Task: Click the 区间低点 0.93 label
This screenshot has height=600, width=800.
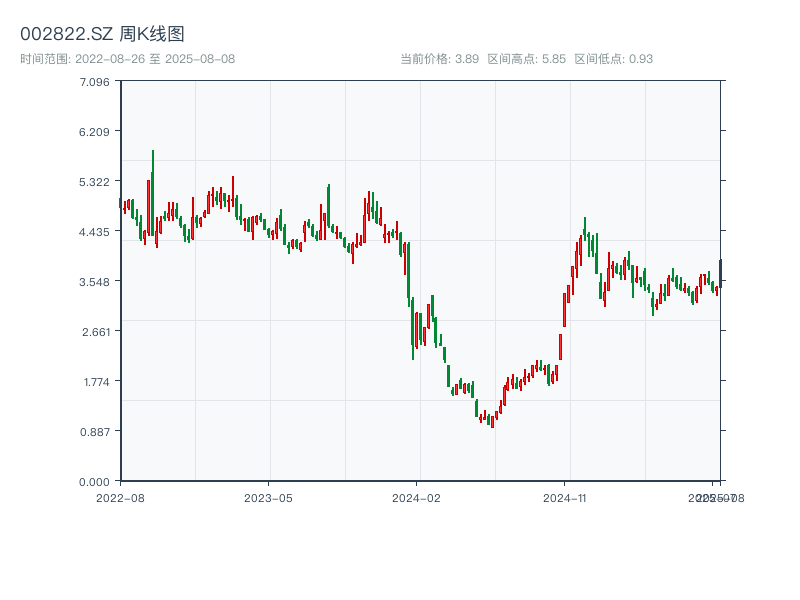Action: pos(613,59)
